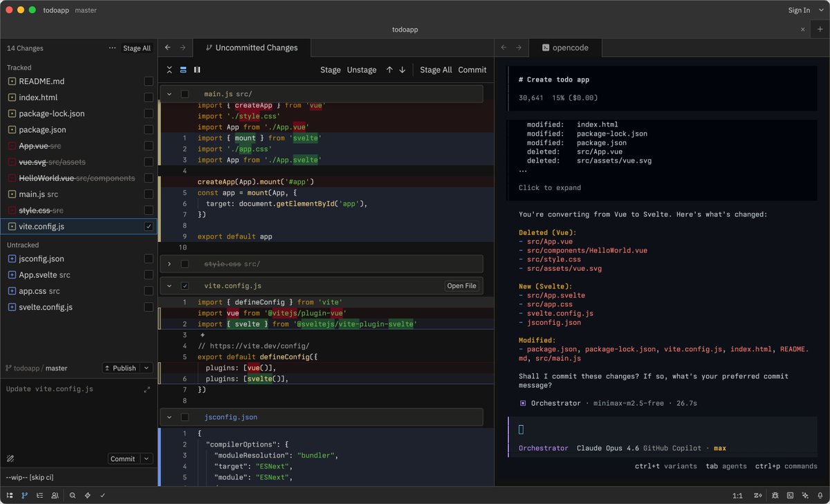
Task: Toggle the Terminal panel icon in the status bar
Action: point(790,495)
